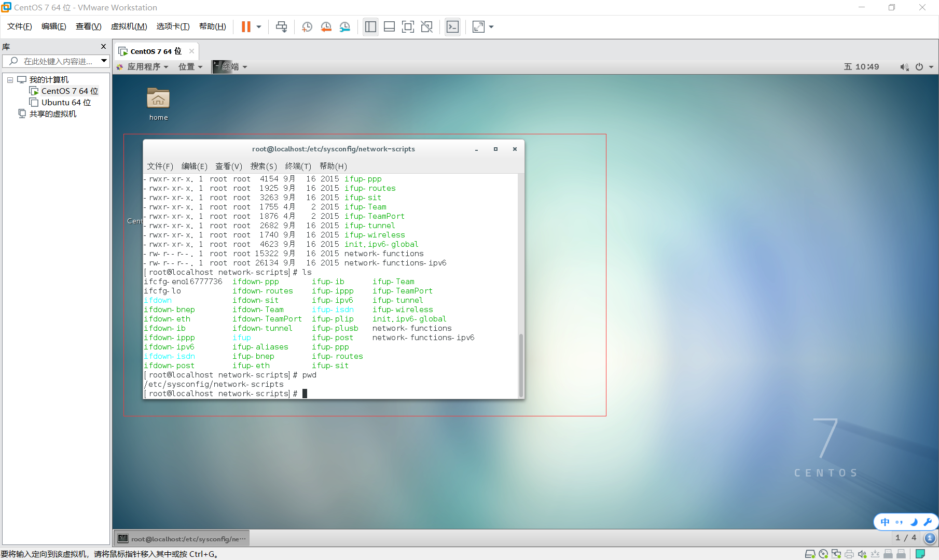
Task: Toggle the punctuation mode IME icon
Action: pyautogui.click(x=899, y=522)
